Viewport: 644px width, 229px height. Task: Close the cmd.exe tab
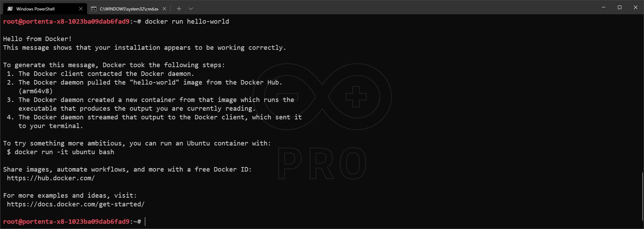point(164,9)
